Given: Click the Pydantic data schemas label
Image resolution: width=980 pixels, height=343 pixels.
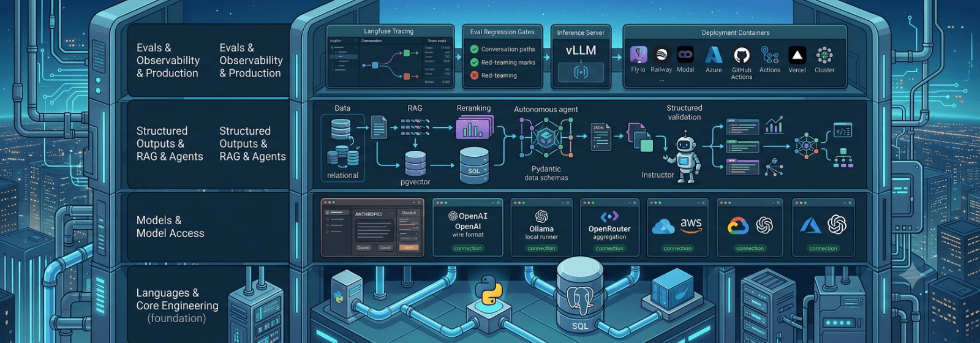Looking at the screenshot, I should [546, 173].
